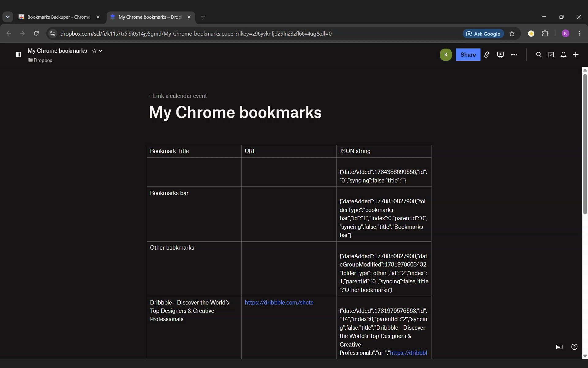Click the page vertical scrollbar thumb

tap(585, 144)
